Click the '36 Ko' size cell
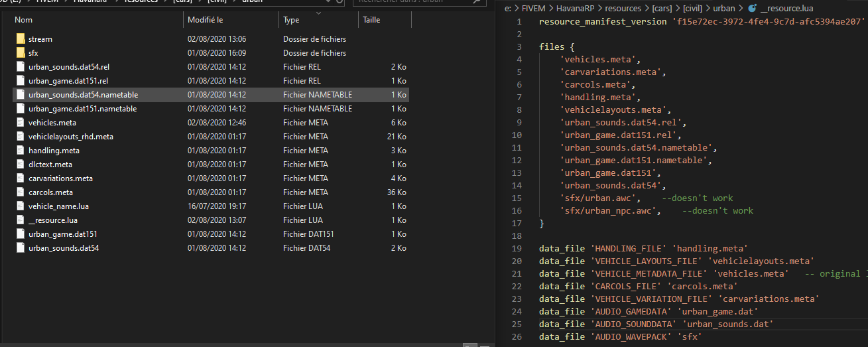The width and height of the screenshot is (868, 347). pyautogui.click(x=397, y=192)
